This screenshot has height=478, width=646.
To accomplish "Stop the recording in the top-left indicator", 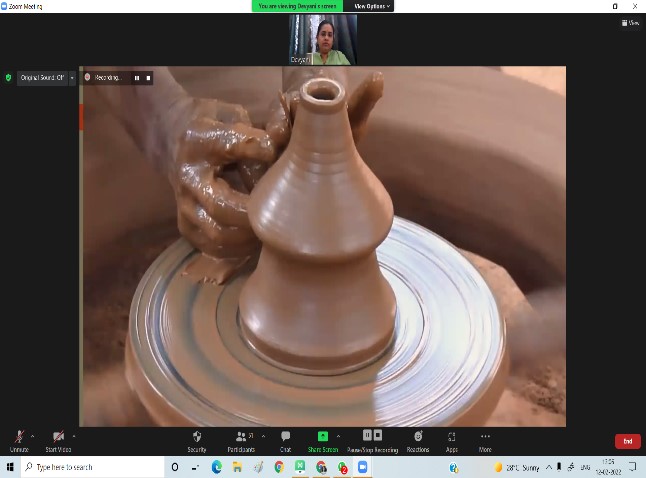I will point(148,77).
